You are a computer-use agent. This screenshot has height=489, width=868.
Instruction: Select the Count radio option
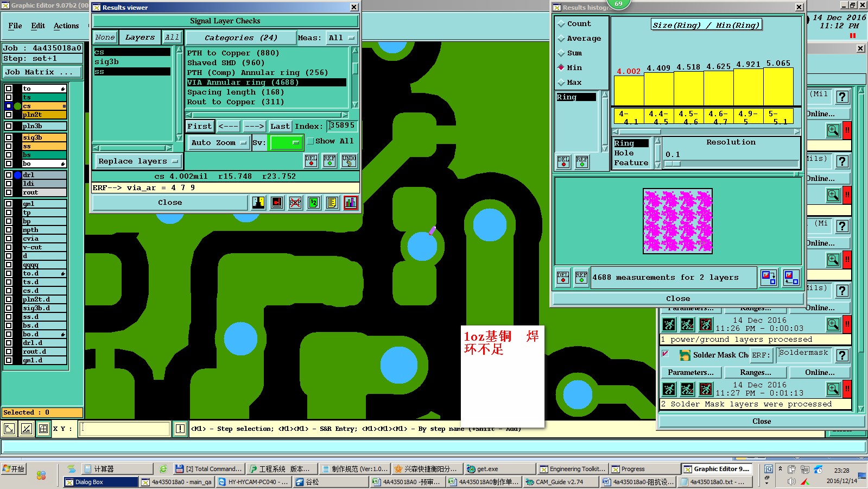tap(561, 24)
